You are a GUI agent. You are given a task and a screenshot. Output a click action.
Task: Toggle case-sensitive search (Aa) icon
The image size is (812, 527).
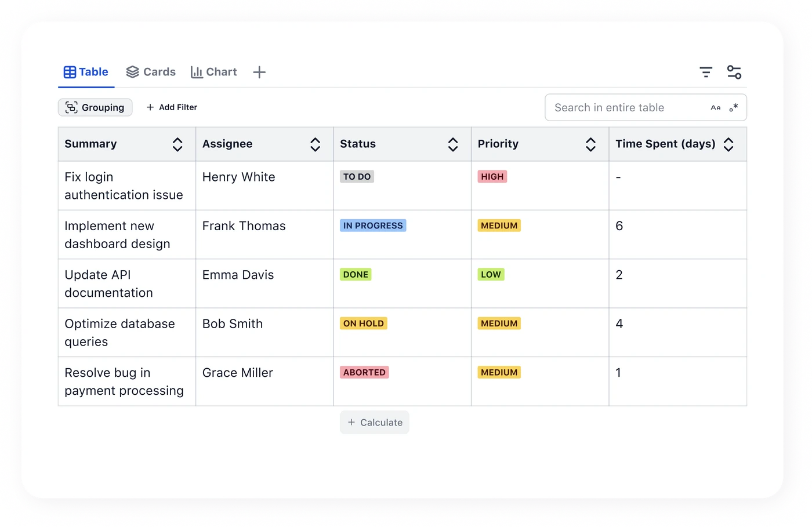(716, 108)
